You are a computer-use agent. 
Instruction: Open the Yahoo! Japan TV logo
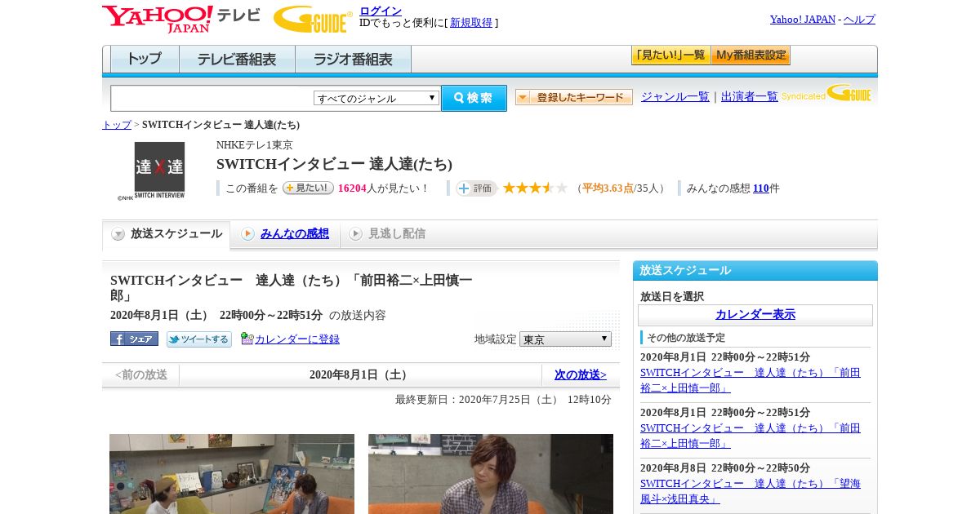[181, 19]
